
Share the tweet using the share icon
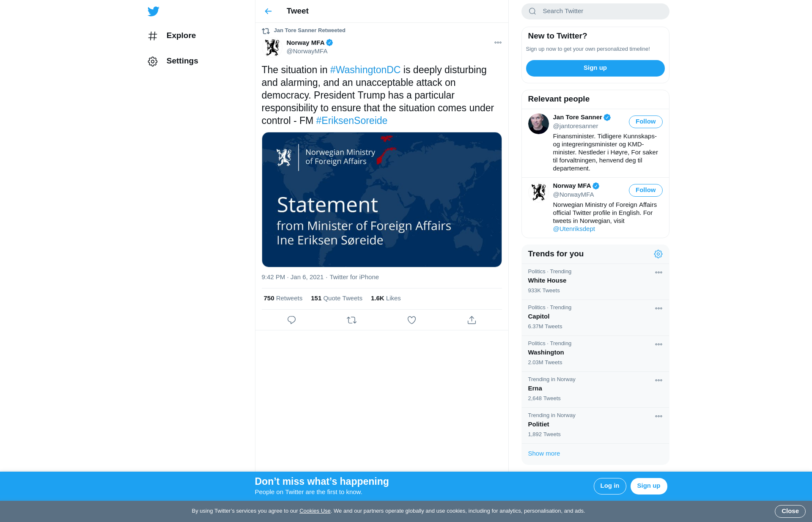tap(472, 320)
